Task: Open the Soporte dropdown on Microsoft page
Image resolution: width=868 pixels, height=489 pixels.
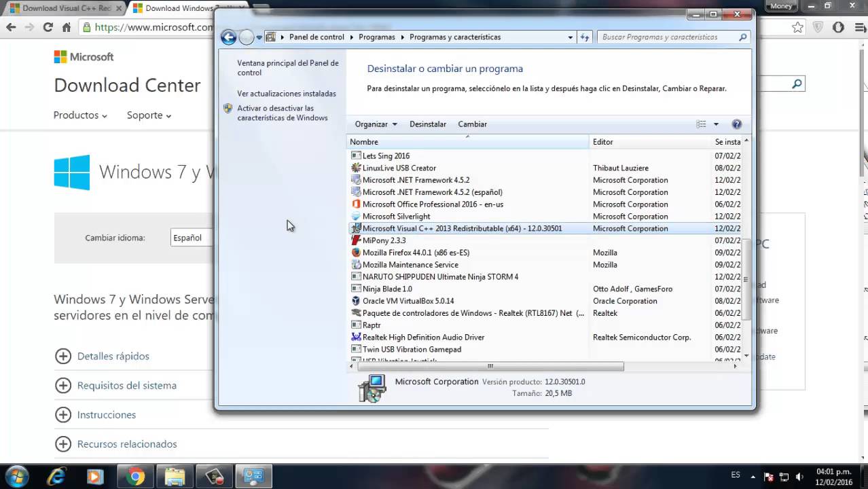Action: [x=149, y=115]
